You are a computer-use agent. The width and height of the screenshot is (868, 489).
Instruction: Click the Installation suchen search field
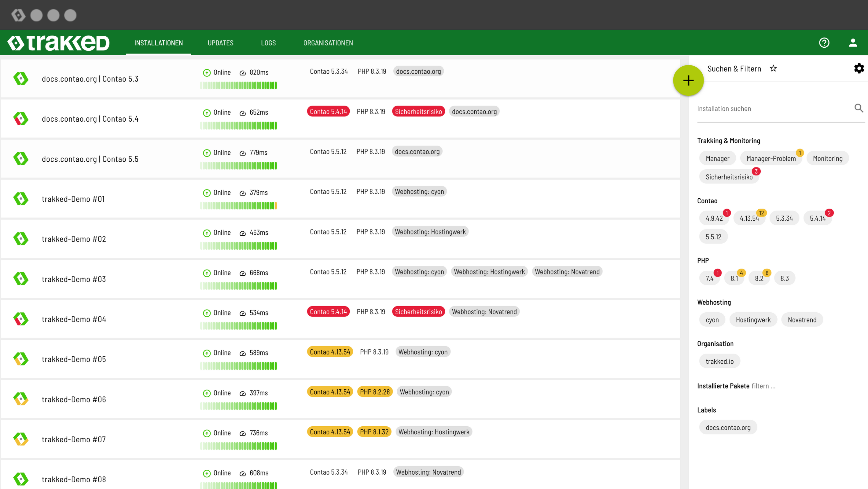[x=772, y=108]
